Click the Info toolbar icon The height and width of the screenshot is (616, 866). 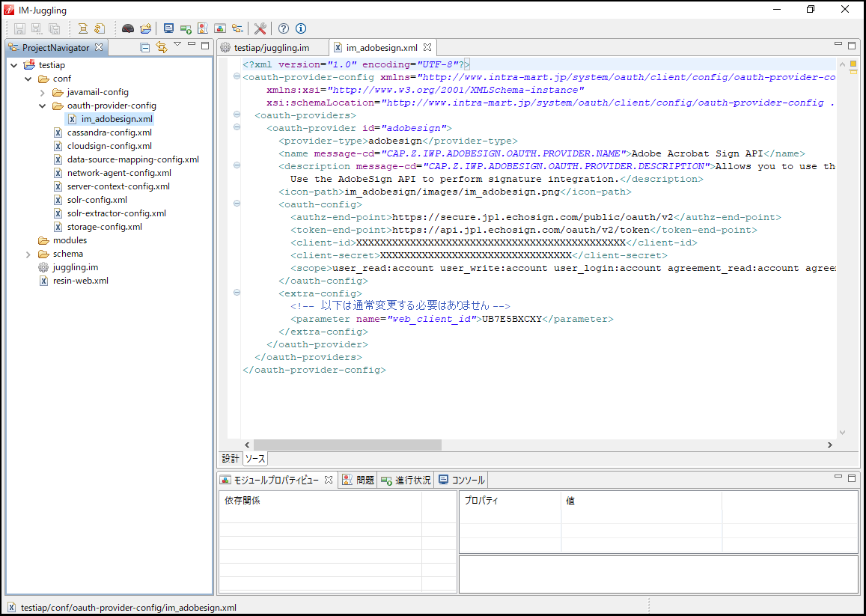[300, 28]
